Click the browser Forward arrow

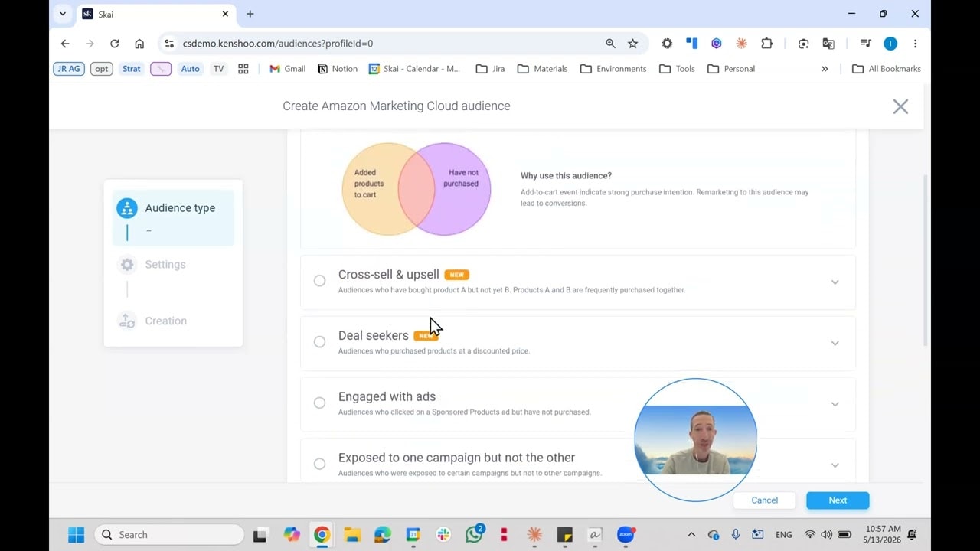pyautogui.click(x=90, y=44)
